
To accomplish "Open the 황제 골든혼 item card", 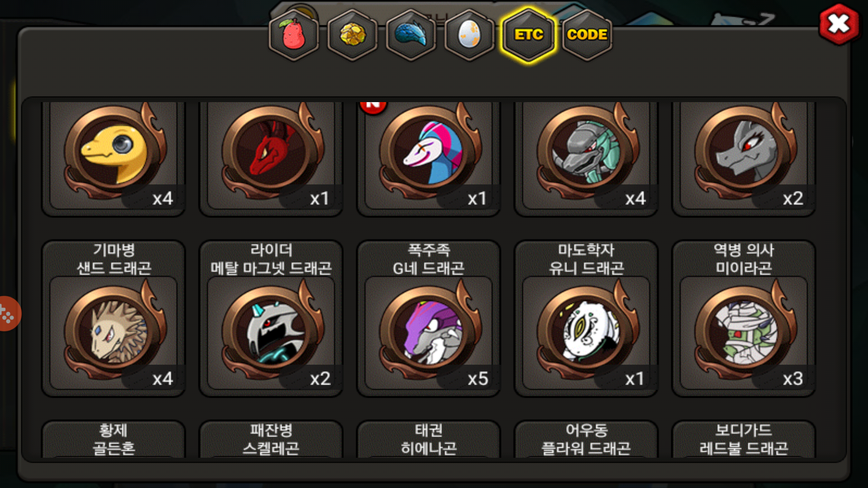I will (x=113, y=439).
